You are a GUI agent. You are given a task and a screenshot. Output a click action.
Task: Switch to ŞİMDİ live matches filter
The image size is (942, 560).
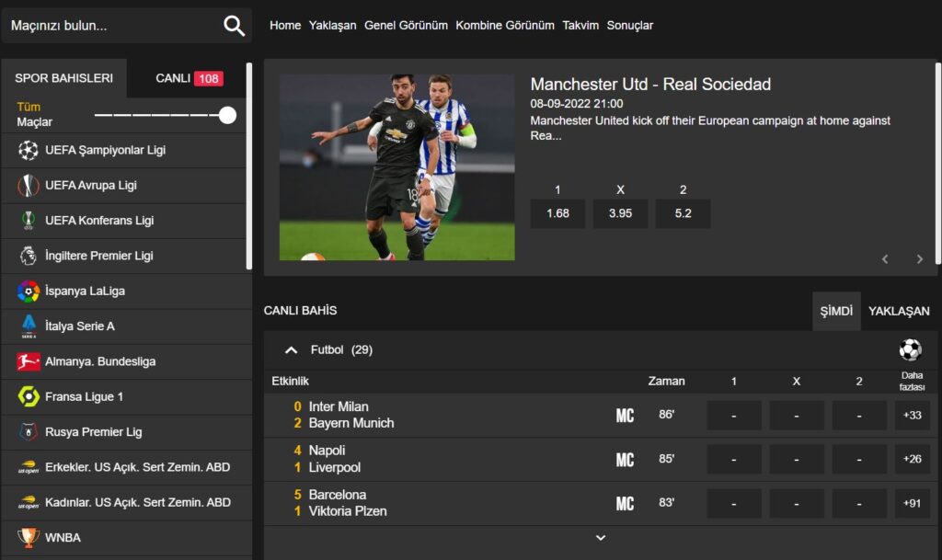(836, 311)
